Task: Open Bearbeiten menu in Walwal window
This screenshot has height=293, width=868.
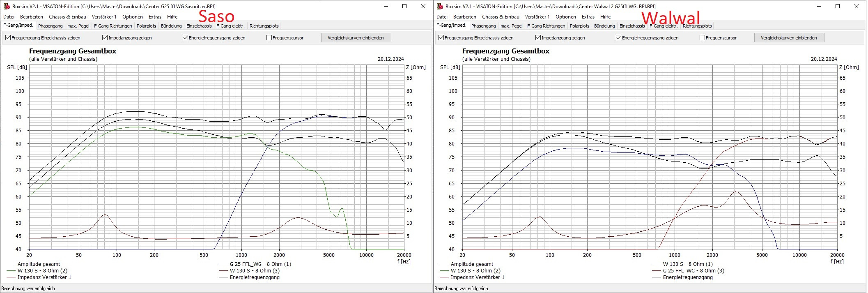Action: pyautogui.click(x=465, y=17)
